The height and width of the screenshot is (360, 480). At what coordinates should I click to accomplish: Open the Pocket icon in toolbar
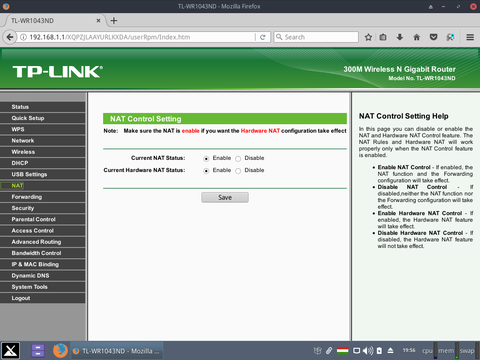pos(433,37)
